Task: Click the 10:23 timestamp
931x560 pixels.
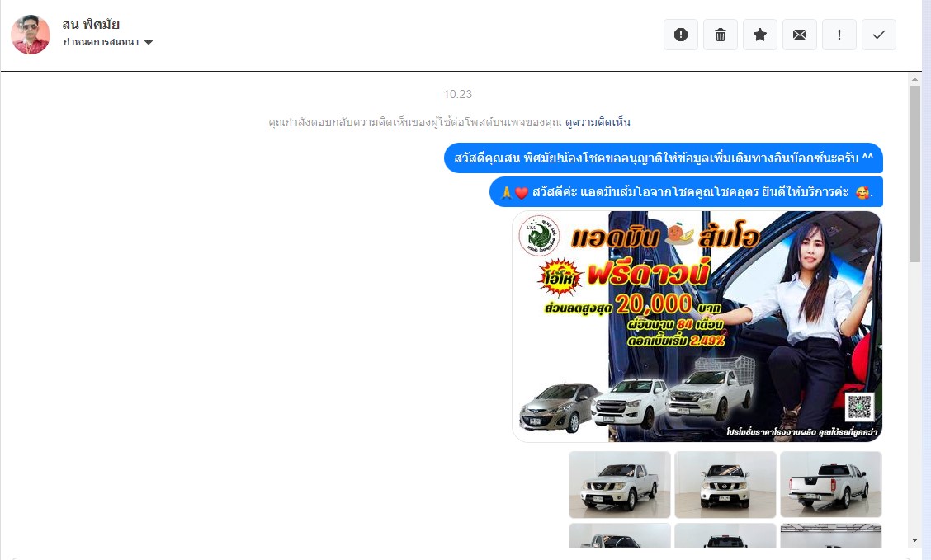Action: click(458, 94)
